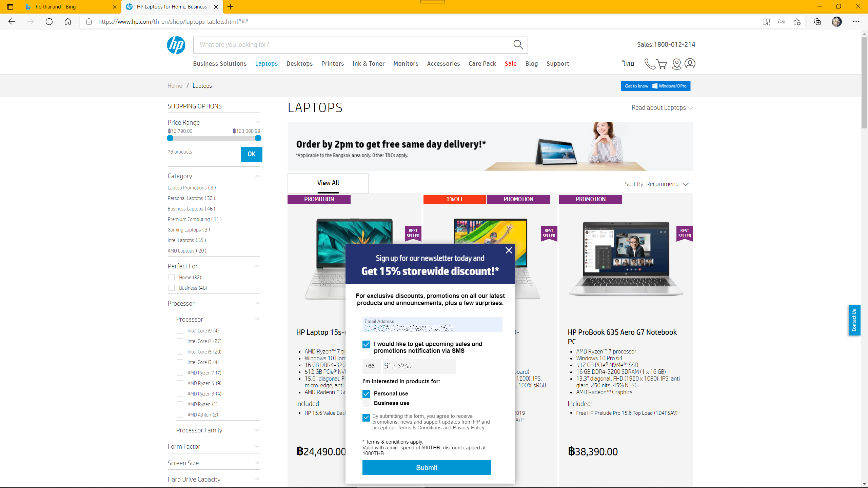Screen dimensions: 868x488
Task: Uncheck the SMS notification checkbox
Action: tap(366, 345)
